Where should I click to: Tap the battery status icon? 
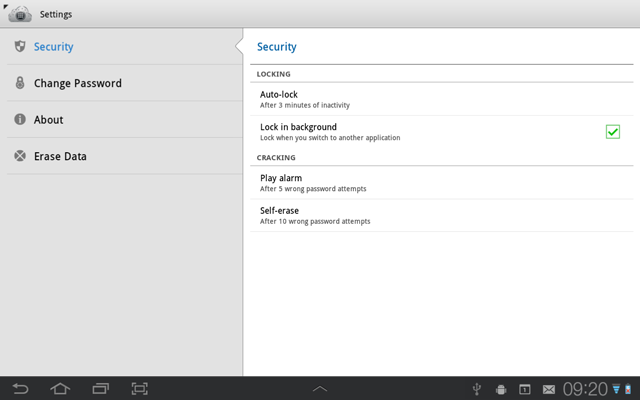628,389
